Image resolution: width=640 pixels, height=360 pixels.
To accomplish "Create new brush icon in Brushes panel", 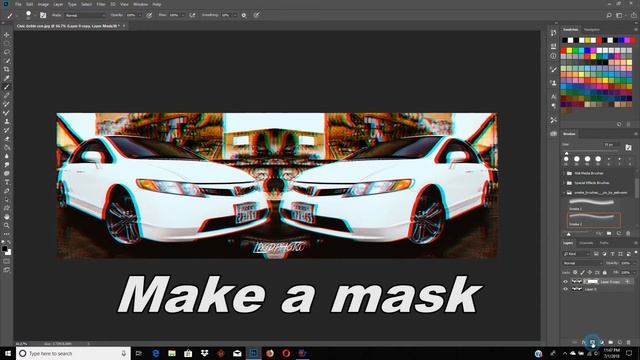I will (x=619, y=233).
